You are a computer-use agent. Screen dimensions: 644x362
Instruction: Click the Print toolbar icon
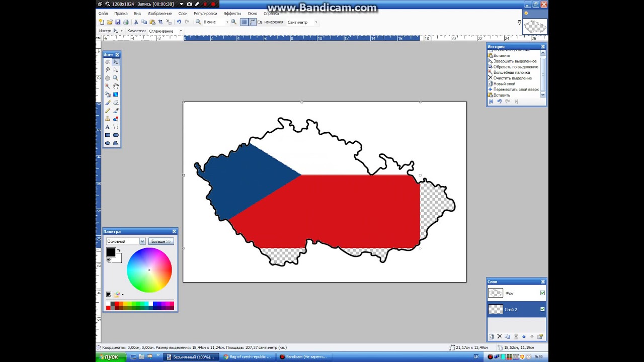point(126,22)
